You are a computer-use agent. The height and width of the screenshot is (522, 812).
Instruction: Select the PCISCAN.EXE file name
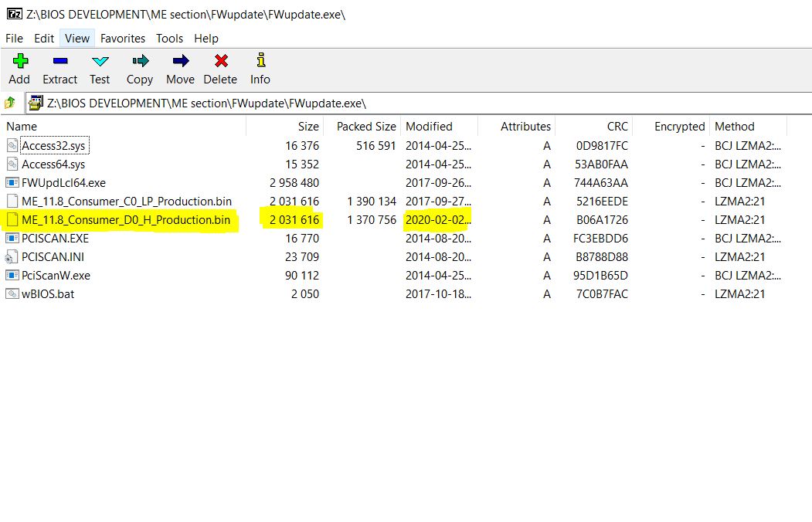pos(56,239)
